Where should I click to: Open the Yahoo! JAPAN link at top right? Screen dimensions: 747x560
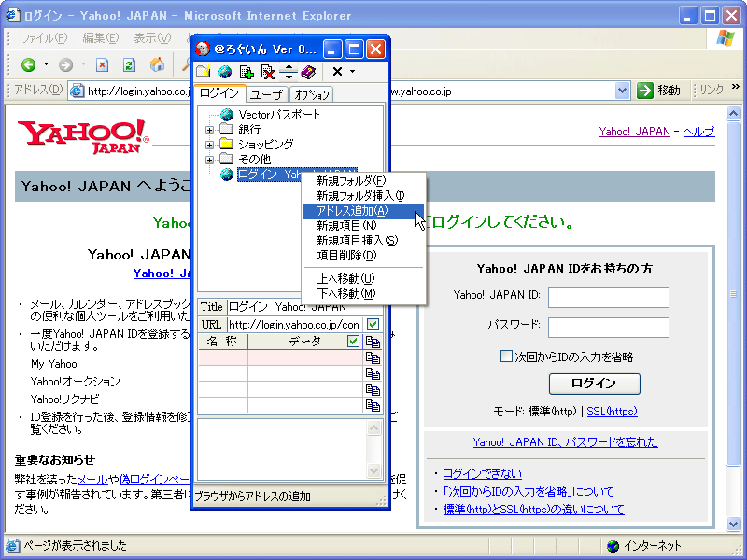tap(635, 132)
